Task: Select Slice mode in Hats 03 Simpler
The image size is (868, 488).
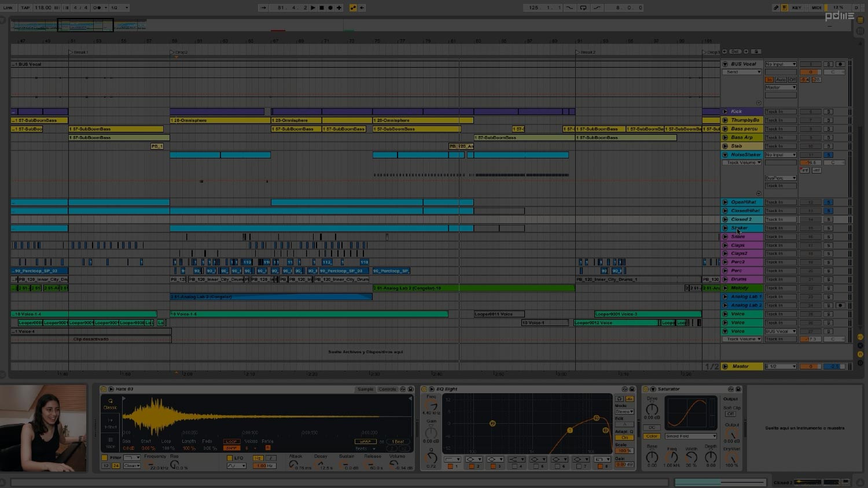Action: [x=110, y=442]
